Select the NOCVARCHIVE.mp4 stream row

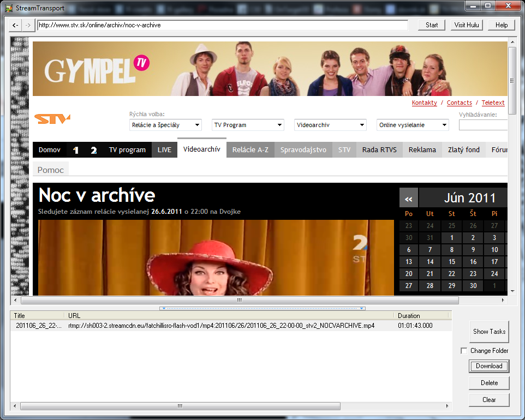221,326
